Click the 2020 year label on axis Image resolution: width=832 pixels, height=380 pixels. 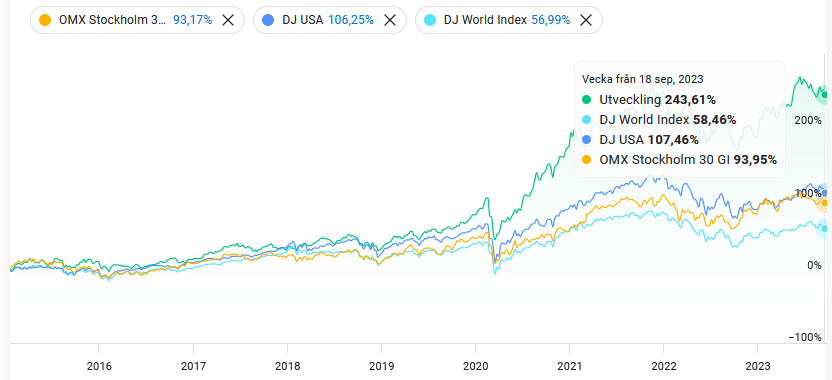[x=475, y=366]
